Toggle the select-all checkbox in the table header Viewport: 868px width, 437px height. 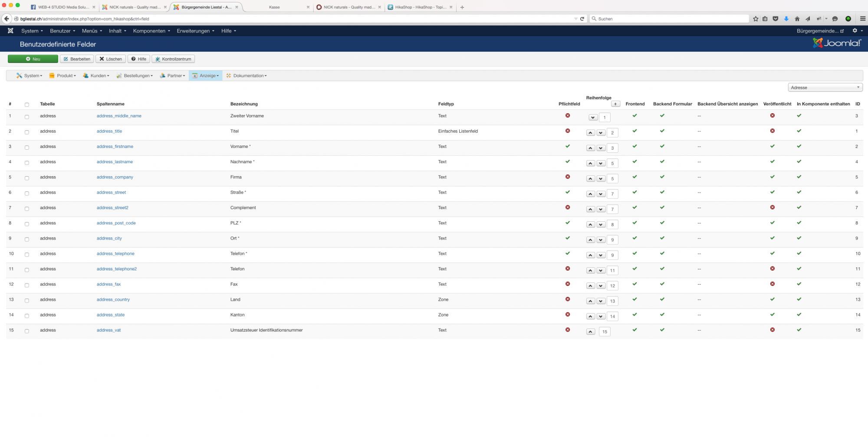(x=27, y=105)
